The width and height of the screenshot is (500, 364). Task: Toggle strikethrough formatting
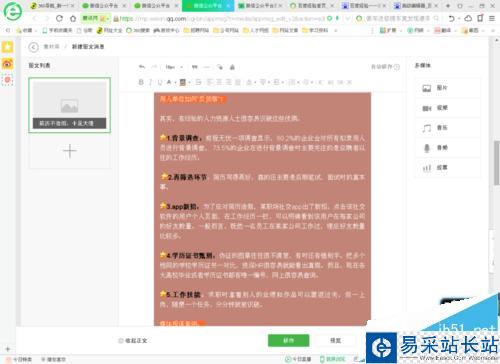point(198,82)
